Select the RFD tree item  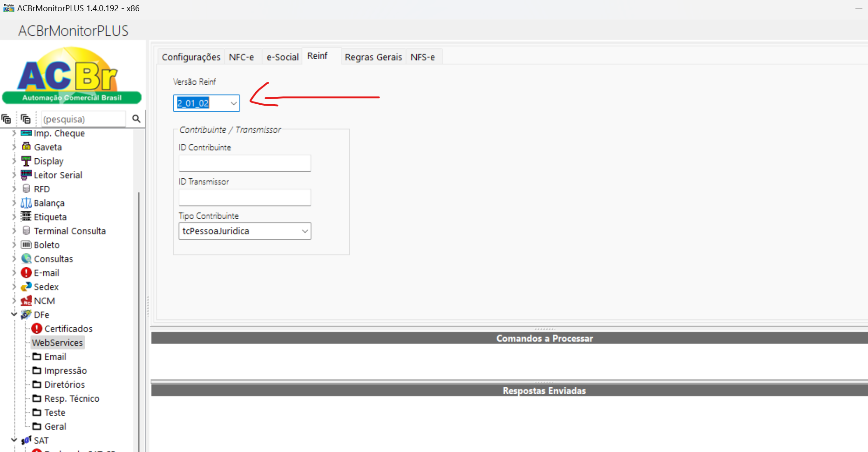[x=42, y=189]
